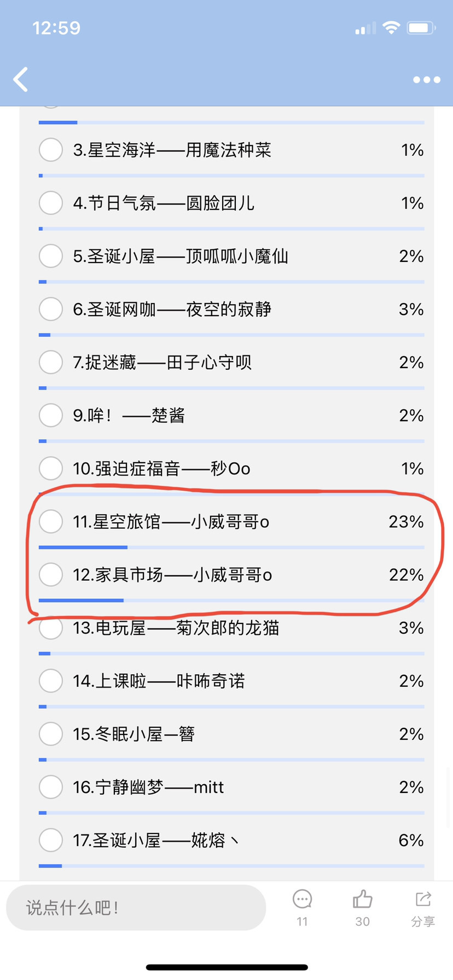Tap the 分享 share icon
The image size is (453, 980).
(423, 899)
